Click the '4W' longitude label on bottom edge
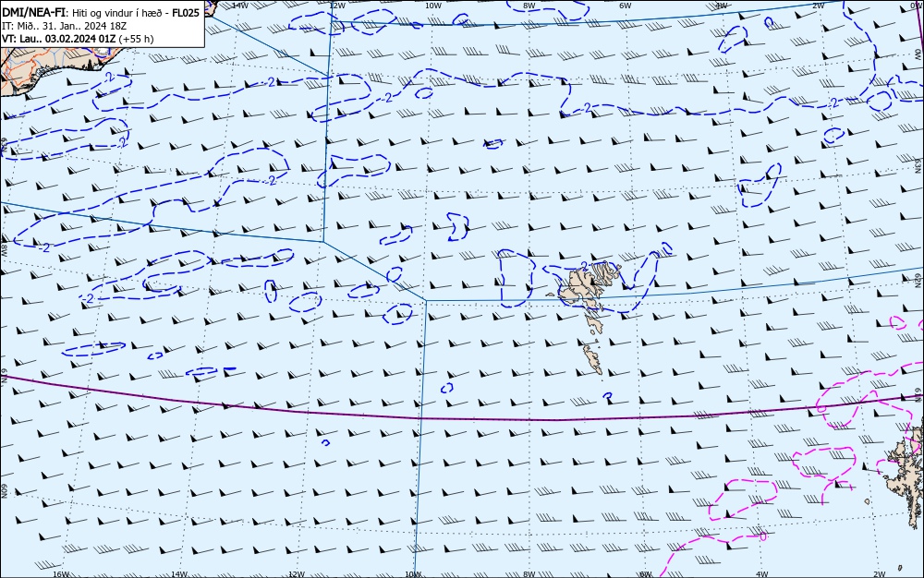The width and height of the screenshot is (924, 578). [x=762, y=574]
